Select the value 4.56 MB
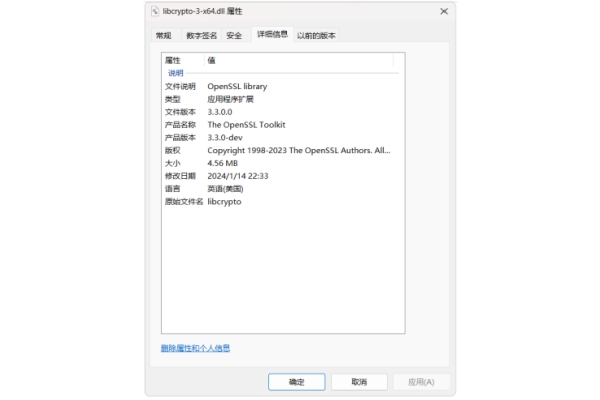Viewport: 600px width, 400px height. point(223,163)
